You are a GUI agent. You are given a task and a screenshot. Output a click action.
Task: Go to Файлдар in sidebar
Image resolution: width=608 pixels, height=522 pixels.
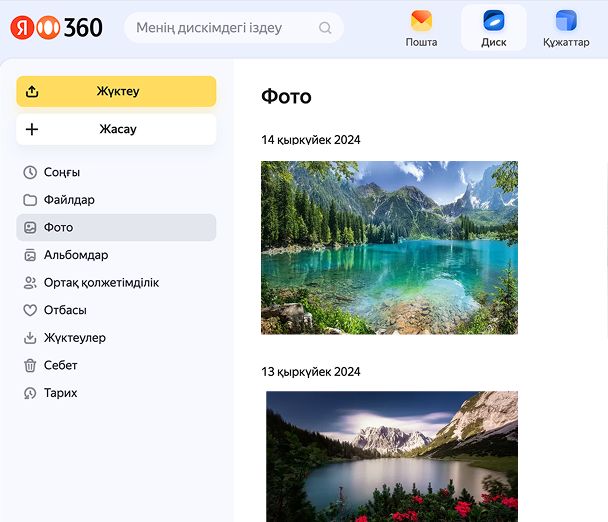[x=69, y=200]
